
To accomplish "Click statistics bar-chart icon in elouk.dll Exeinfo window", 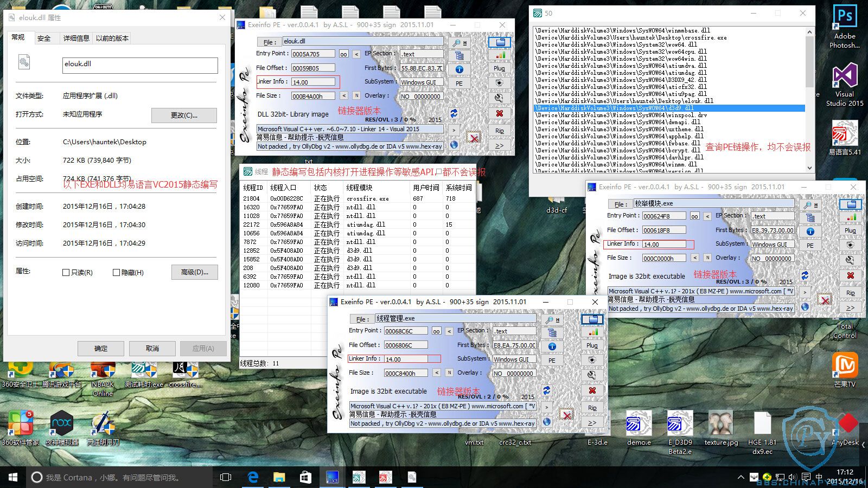I will tap(500, 55).
